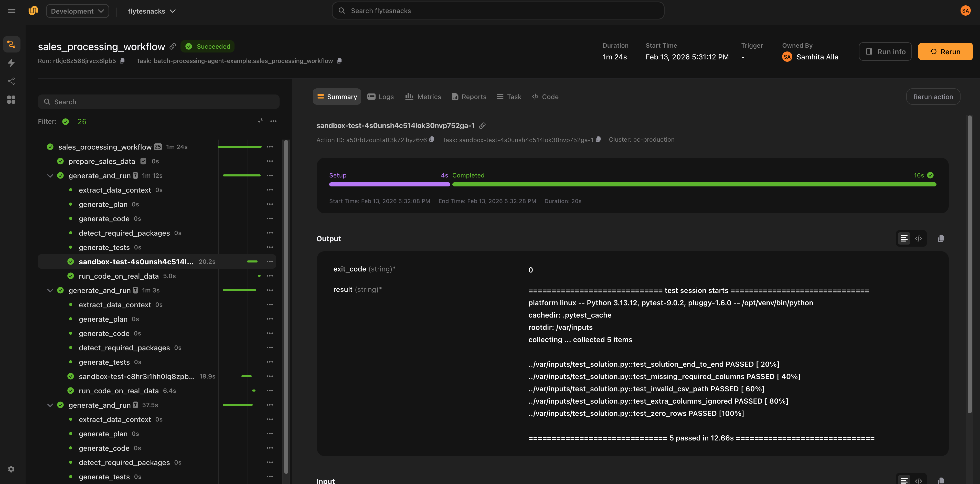Open the Development environment dropdown

(78, 11)
